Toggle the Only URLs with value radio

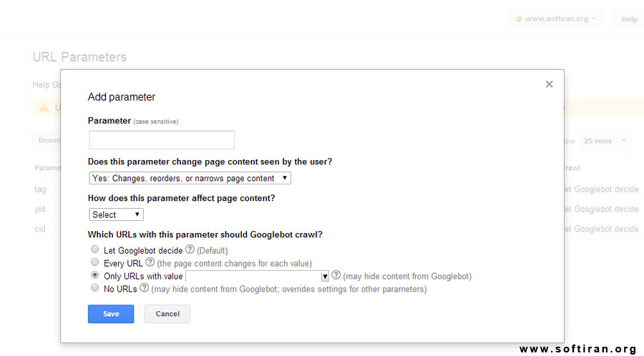95,275
